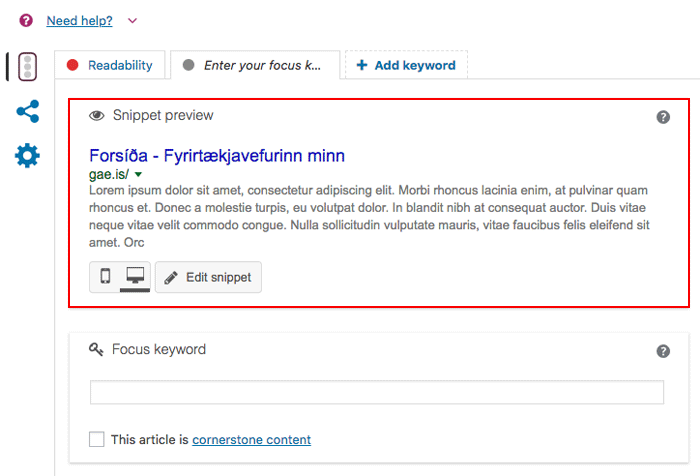The width and height of the screenshot is (700, 476).
Task: Select the Enter your focus keyword tab
Action: coord(254,66)
